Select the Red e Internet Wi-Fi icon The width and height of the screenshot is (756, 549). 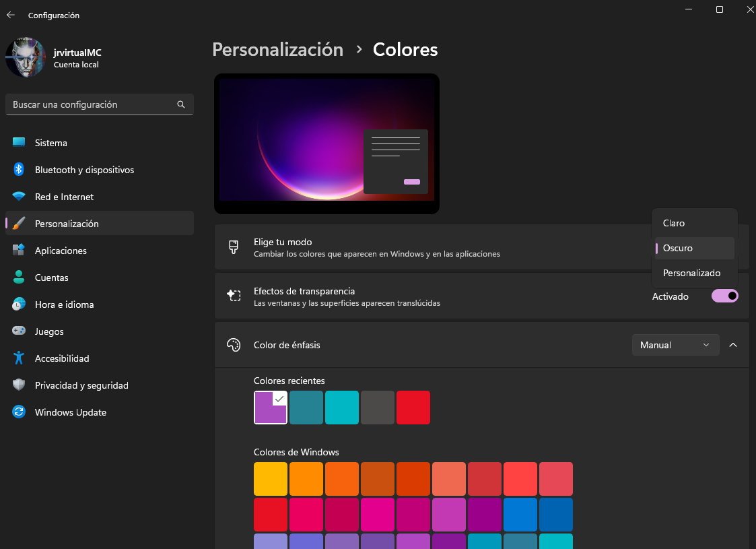(x=19, y=196)
